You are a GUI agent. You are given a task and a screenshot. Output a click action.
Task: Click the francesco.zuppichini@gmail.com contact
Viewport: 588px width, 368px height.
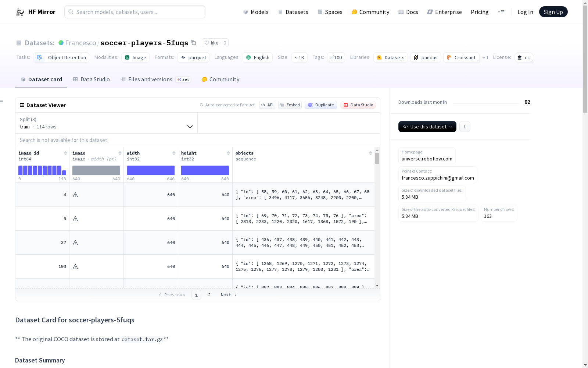coord(438,178)
